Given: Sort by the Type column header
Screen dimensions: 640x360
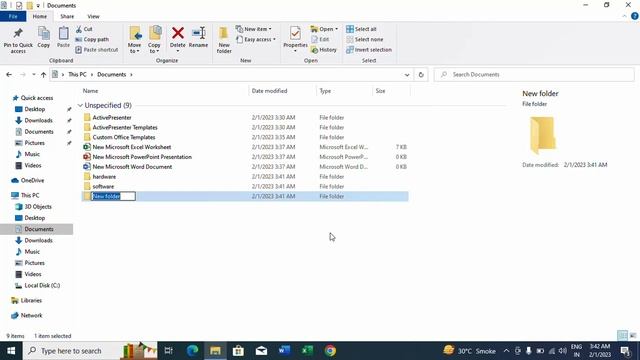Looking at the screenshot, I should (344, 91).
